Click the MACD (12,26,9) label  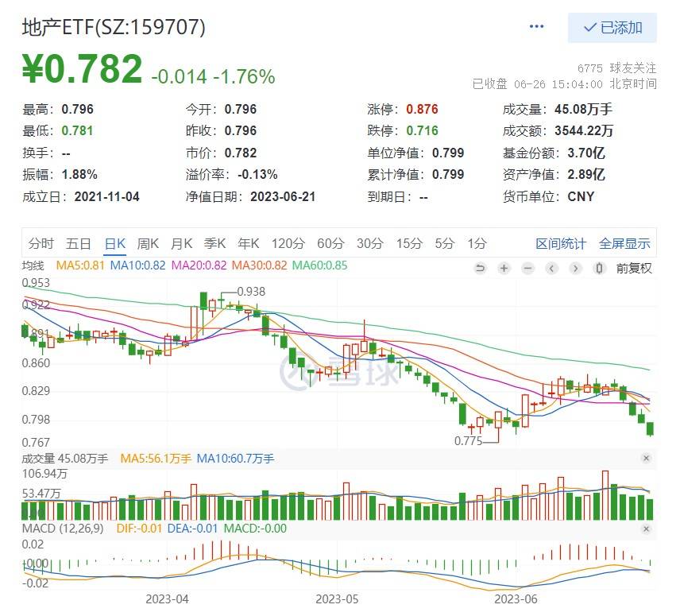(x=63, y=529)
